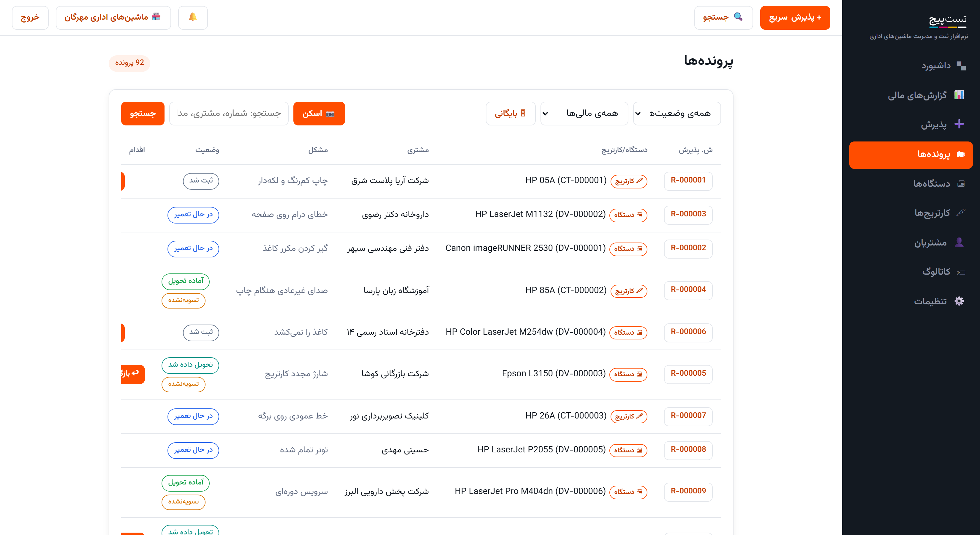Click the dashboard squares icon
The height and width of the screenshot is (535, 980).
[x=961, y=66]
